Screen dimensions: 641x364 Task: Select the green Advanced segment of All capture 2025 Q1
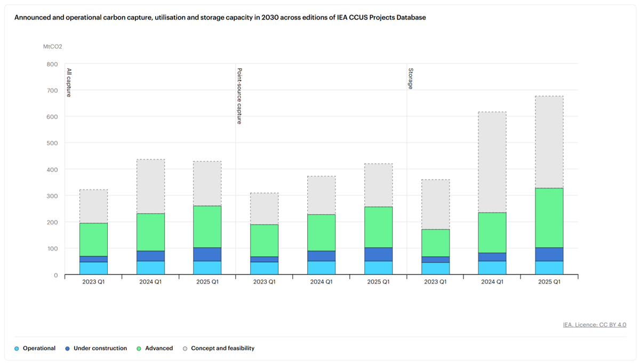207,227
